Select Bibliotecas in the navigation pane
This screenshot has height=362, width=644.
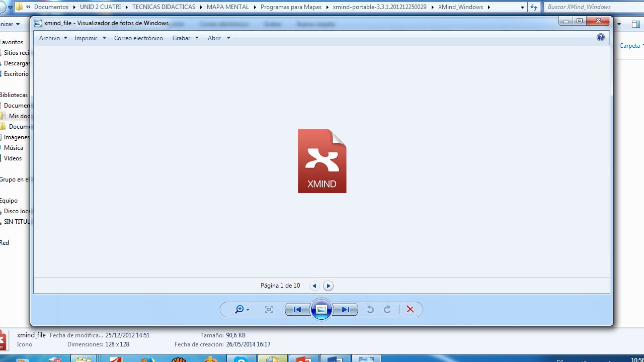(14, 95)
